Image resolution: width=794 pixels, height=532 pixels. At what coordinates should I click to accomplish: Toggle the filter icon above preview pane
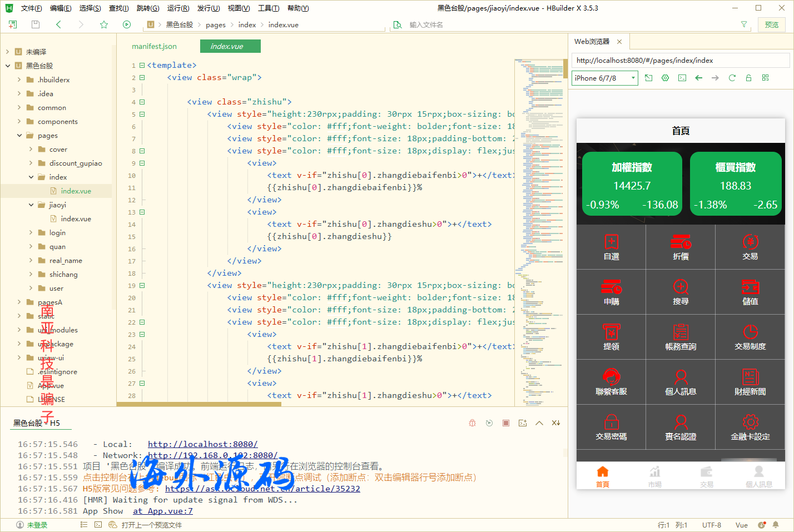[x=744, y=24]
